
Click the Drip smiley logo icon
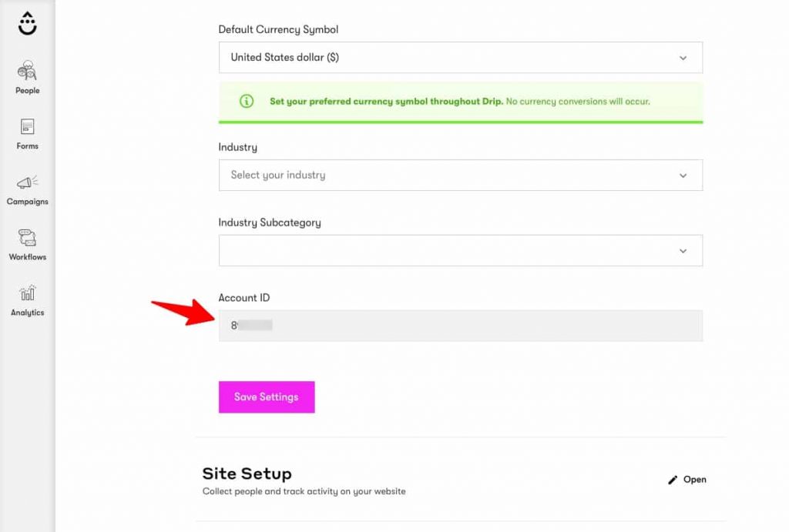[27, 24]
